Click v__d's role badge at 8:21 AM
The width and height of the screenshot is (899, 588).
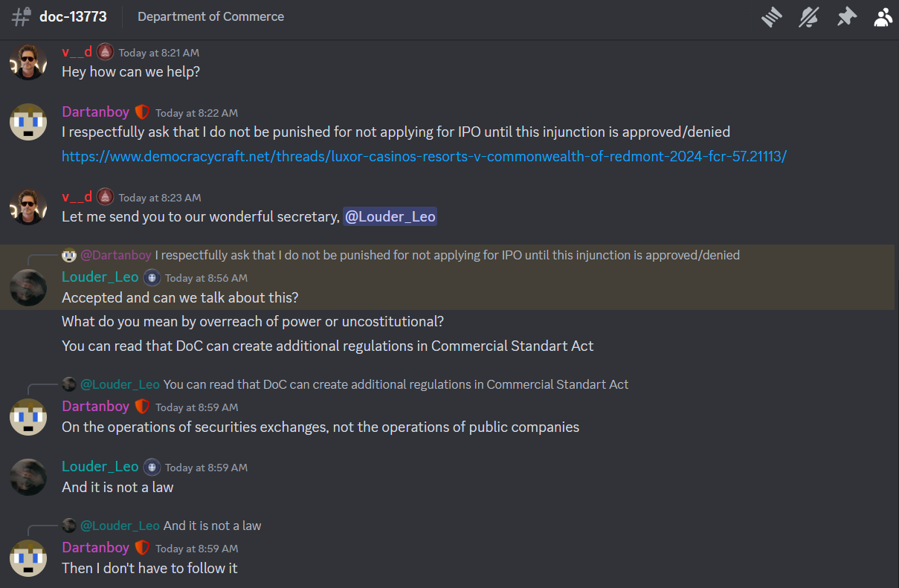coord(105,52)
